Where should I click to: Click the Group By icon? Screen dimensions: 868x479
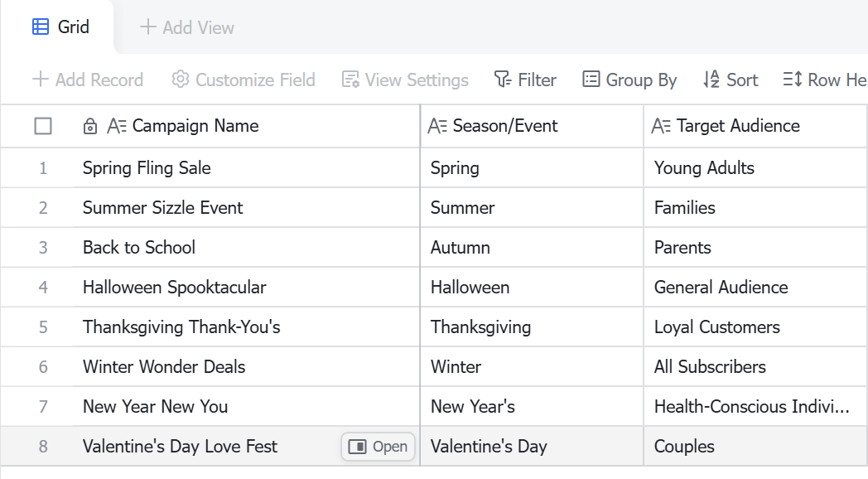591,80
